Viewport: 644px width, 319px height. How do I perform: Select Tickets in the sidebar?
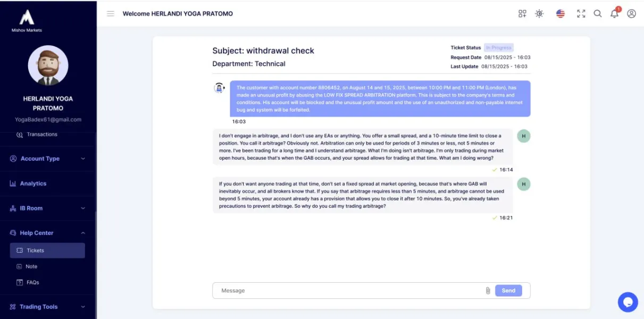(47, 250)
